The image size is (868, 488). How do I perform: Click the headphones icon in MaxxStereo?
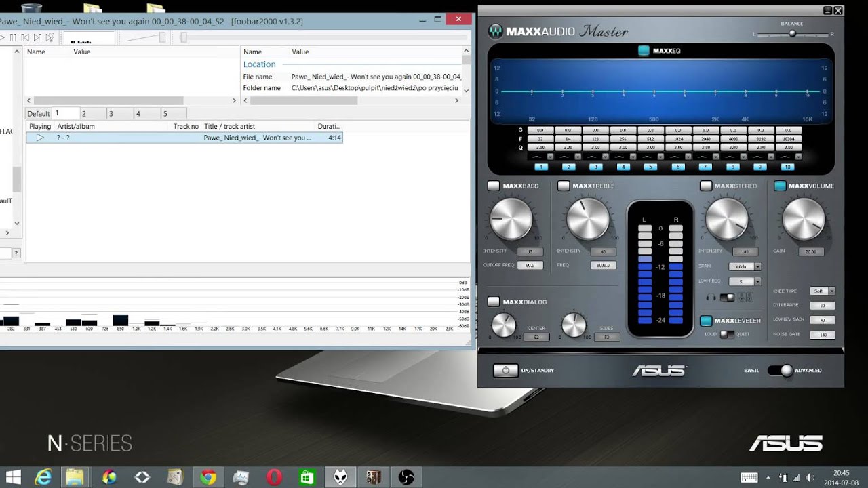pyautogui.click(x=711, y=297)
